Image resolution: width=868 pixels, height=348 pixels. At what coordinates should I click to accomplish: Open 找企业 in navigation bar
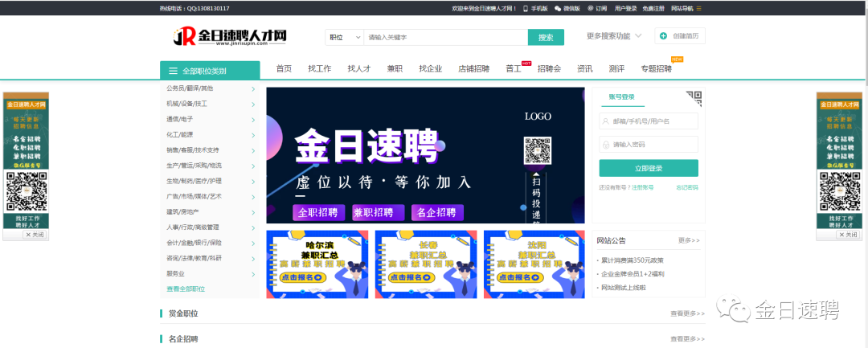[x=431, y=69]
